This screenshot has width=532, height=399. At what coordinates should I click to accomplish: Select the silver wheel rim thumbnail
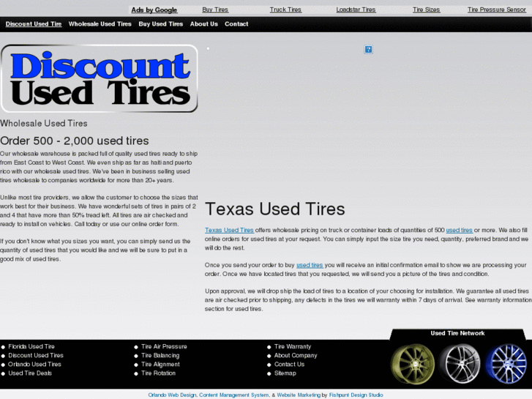[460, 364]
